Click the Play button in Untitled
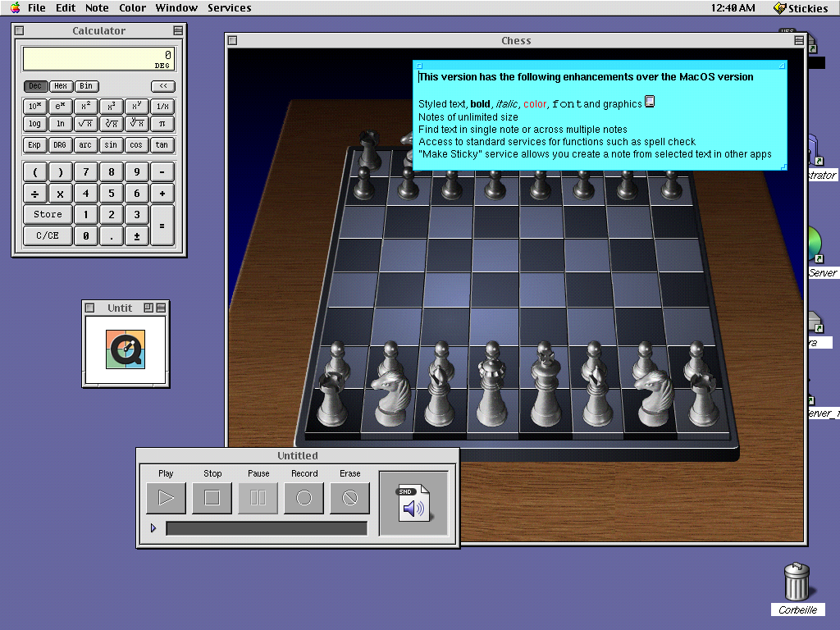 pos(166,498)
